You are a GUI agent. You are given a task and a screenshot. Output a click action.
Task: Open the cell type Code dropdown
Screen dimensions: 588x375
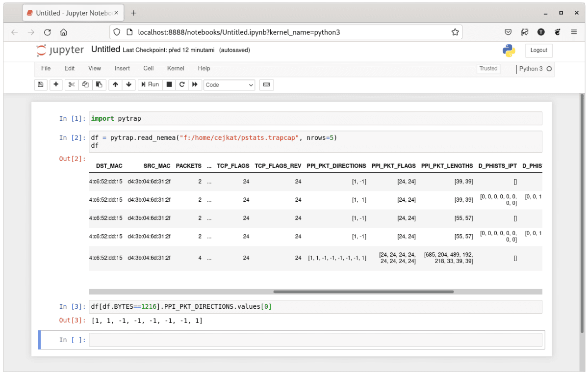[230, 85]
